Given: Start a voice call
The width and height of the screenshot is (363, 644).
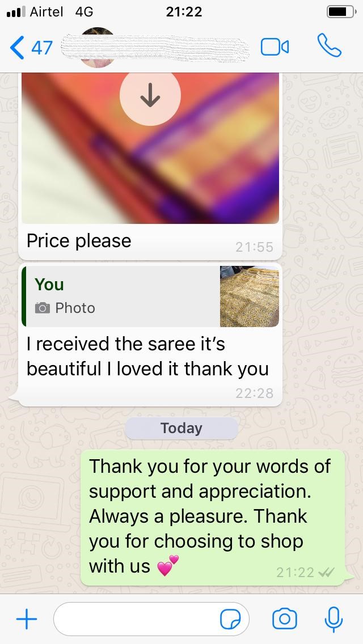Looking at the screenshot, I should (x=330, y=45).
